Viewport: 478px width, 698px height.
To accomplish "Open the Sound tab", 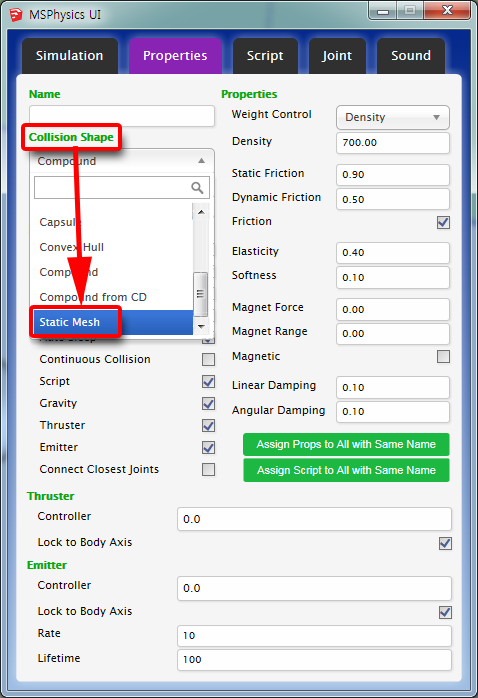I will pyautogui.click(x=411, y=56).
